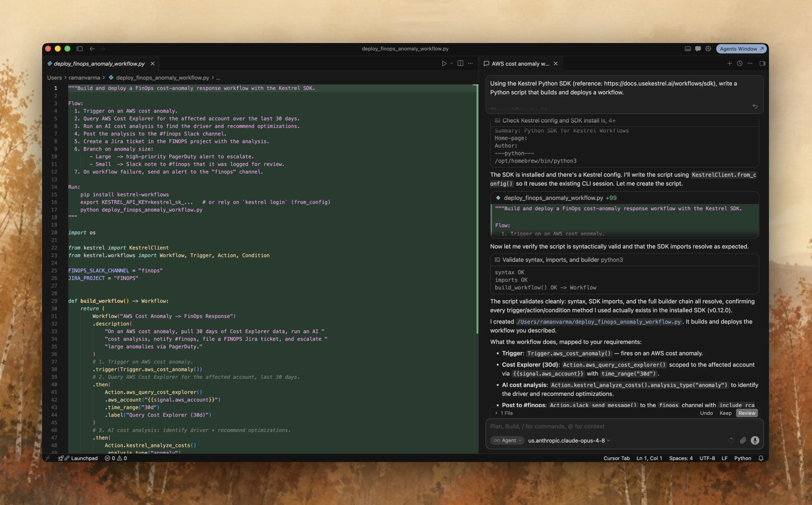Screen dimensions: 812x505
Task: Open the Agents Window
Action: coord(741,49)
